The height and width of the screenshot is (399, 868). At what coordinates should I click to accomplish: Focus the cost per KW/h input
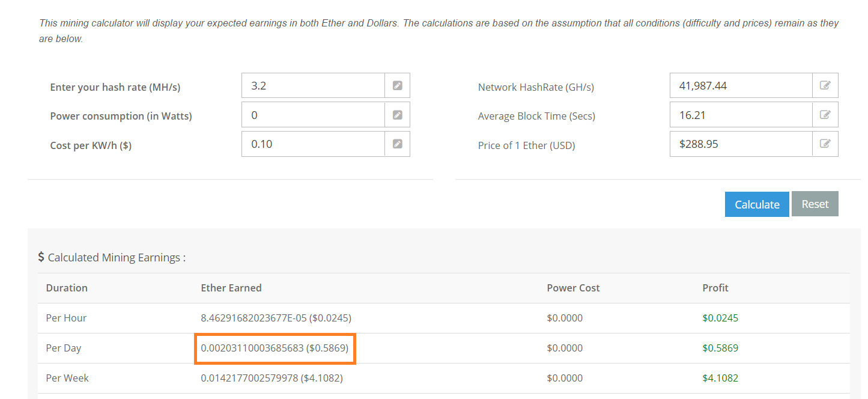pyautogui.click(x=312, y=144)
